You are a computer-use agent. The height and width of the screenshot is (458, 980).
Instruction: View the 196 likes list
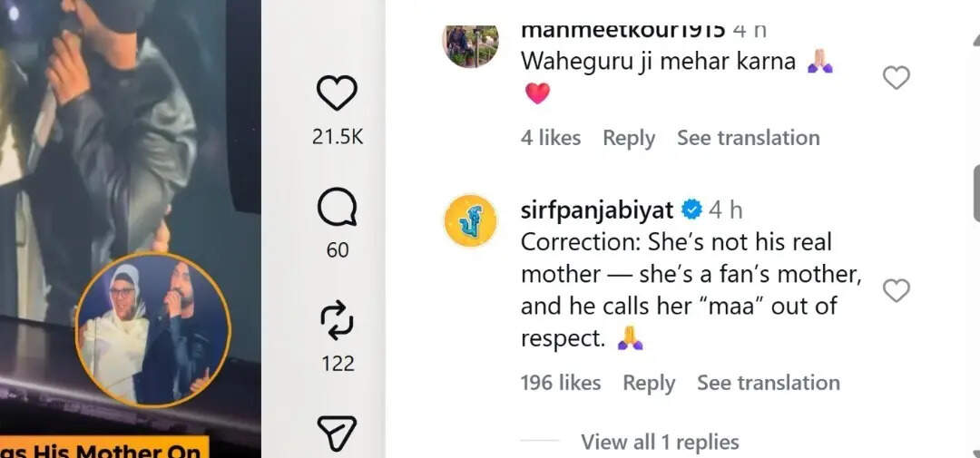tap(561, 383)
